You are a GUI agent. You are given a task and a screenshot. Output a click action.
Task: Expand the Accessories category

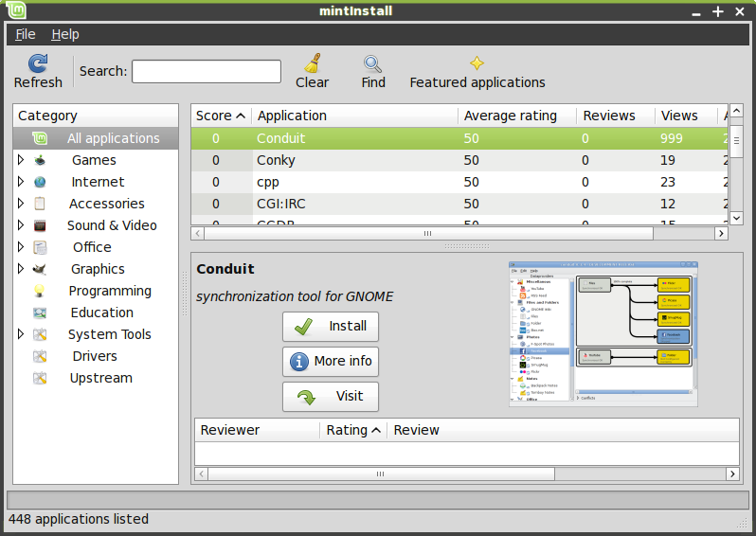click(x=21, y=203)
